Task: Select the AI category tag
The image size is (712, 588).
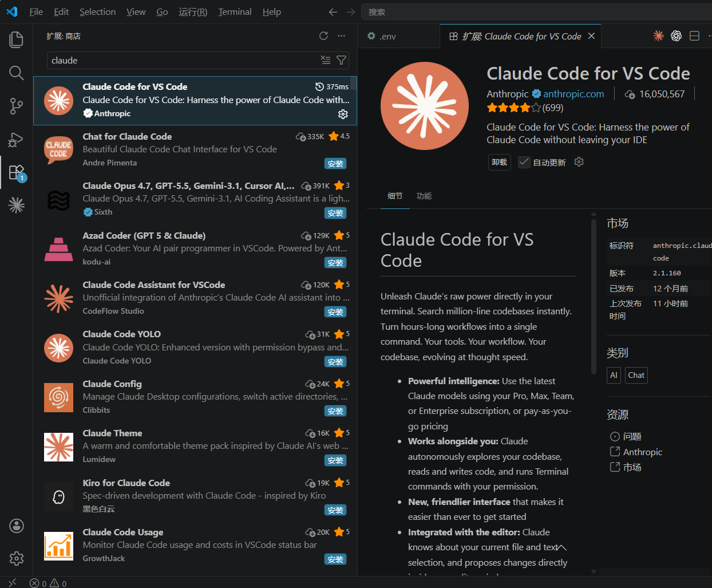Action: (x=614, y=375)
